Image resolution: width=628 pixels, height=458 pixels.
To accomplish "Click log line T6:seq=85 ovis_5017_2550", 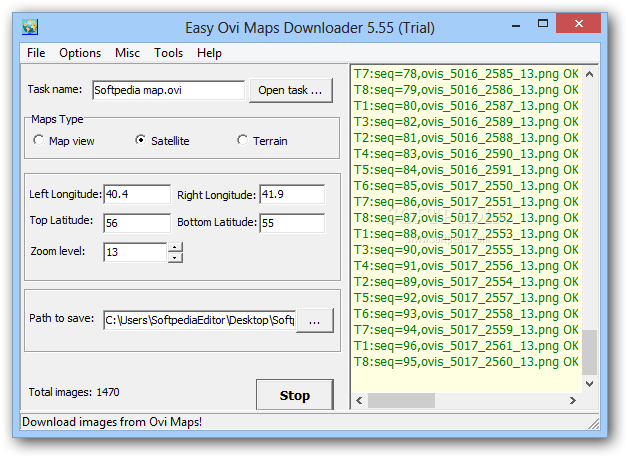I will 466,186.
